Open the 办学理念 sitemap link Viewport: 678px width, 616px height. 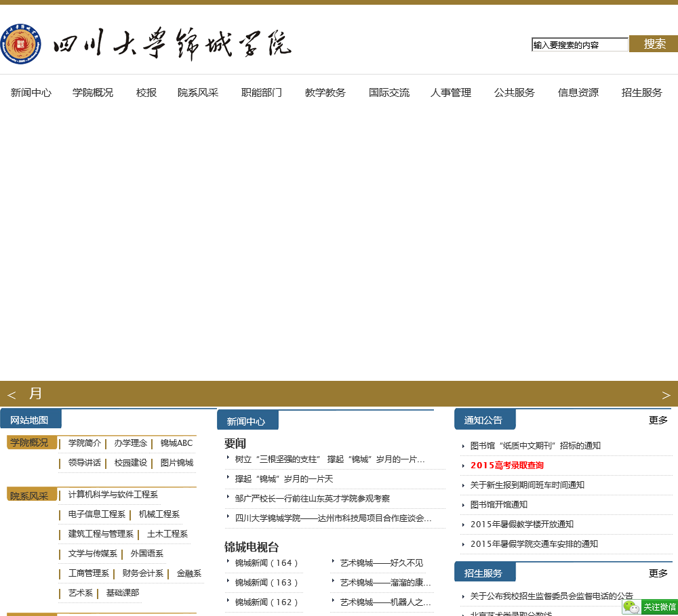point(131,443)
